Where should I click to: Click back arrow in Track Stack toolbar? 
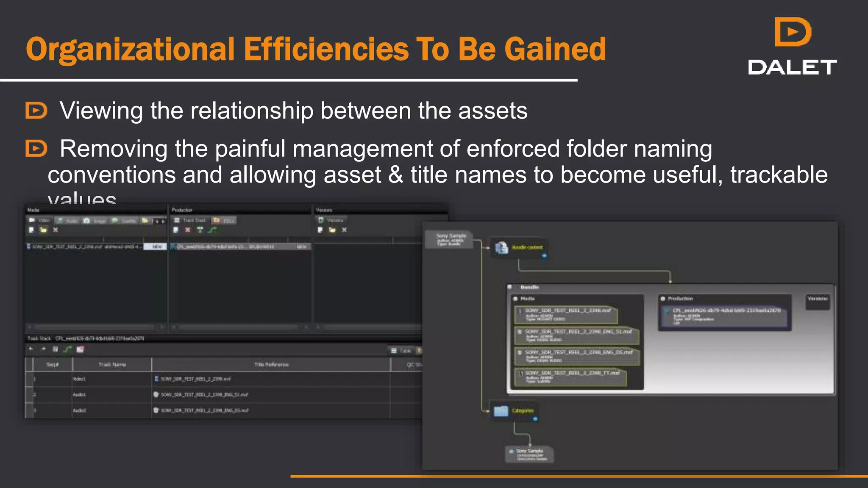pos(31,349)
